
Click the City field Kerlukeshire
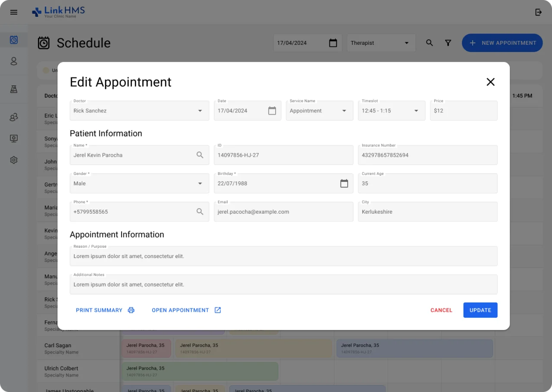[x=428, y=212]
